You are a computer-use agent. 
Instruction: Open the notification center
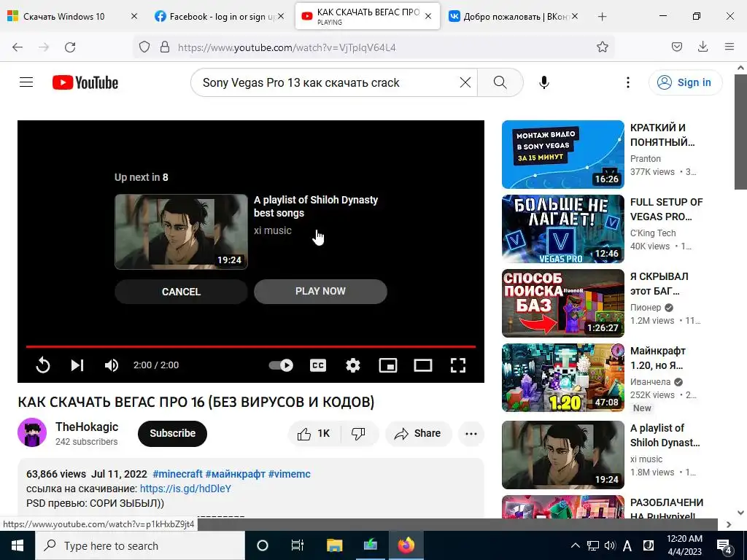[724, 546]
